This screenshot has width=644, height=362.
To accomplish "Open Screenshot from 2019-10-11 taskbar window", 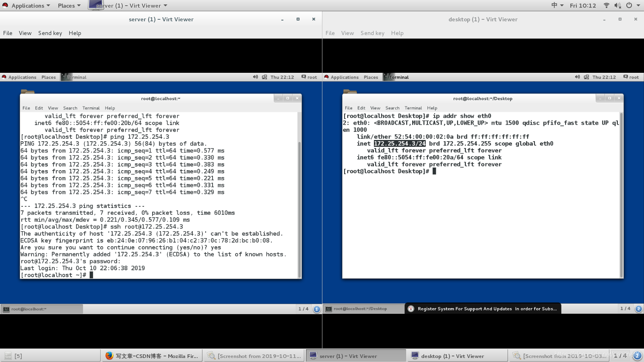I will 254,356.
